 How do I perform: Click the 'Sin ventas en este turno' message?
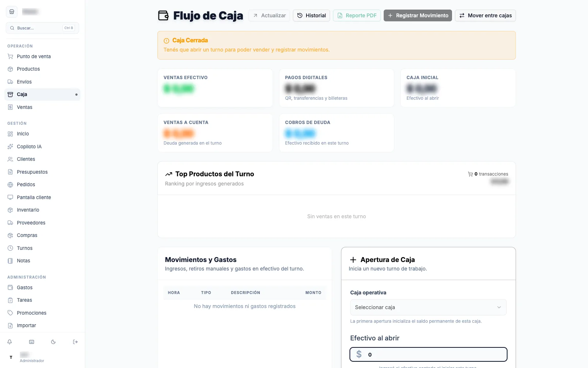click(x=337, y=216)
